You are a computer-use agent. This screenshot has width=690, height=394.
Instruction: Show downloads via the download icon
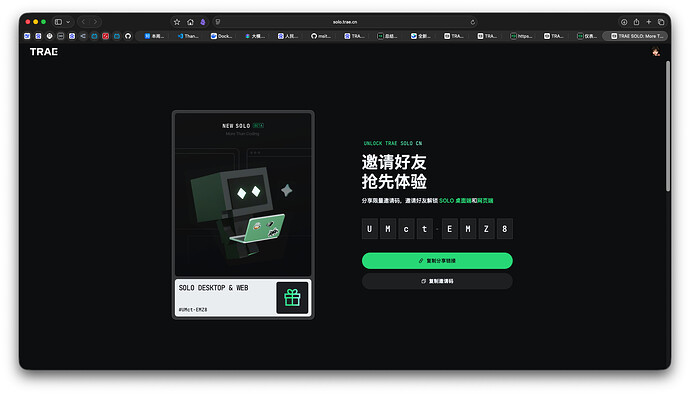pos(624,22)
